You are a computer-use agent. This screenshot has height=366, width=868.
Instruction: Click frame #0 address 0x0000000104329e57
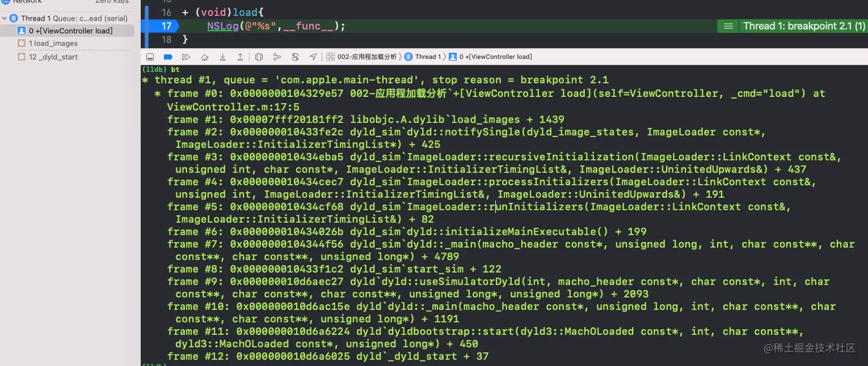pyautogui.click(x=286, y=94)
